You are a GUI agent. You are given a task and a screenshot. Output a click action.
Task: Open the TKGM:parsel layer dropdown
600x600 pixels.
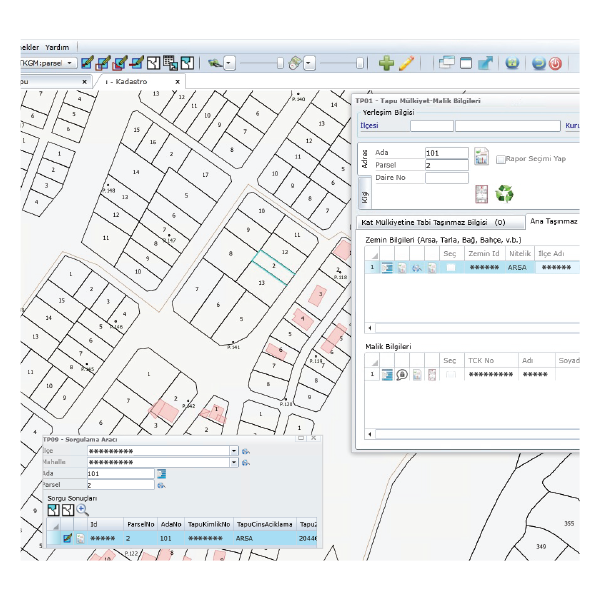coord(70,63)
